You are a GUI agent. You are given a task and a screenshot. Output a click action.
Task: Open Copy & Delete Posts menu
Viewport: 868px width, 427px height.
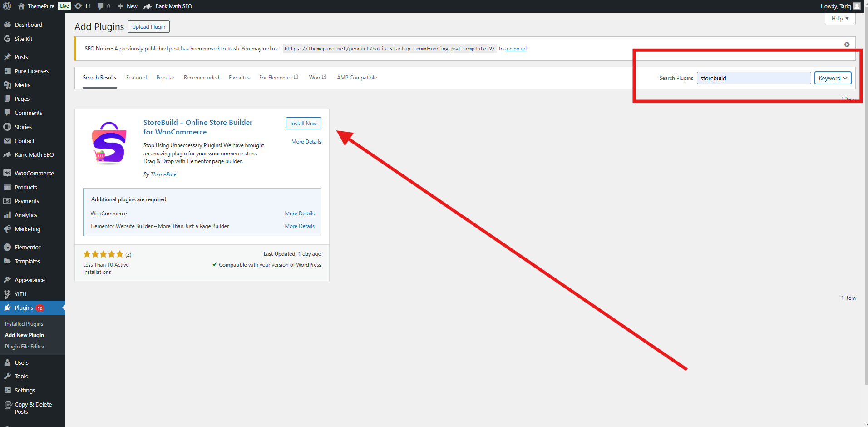click(33, 408)
